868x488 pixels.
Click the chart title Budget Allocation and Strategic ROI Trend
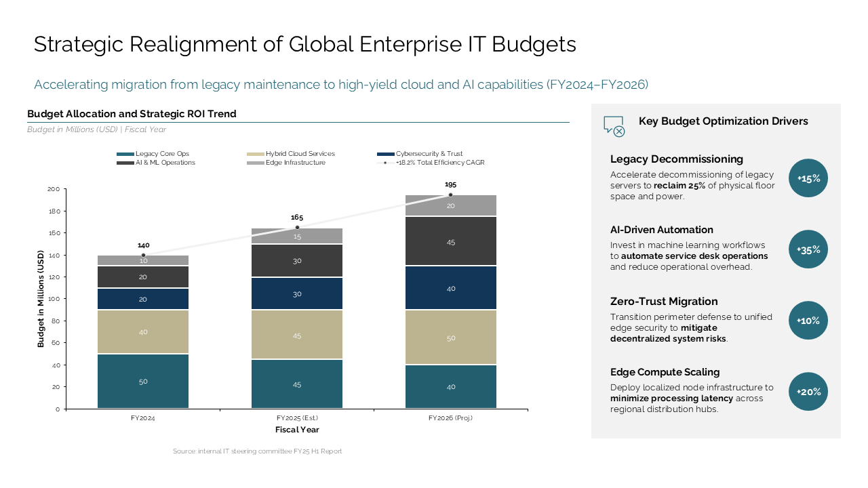coord(132,114)
